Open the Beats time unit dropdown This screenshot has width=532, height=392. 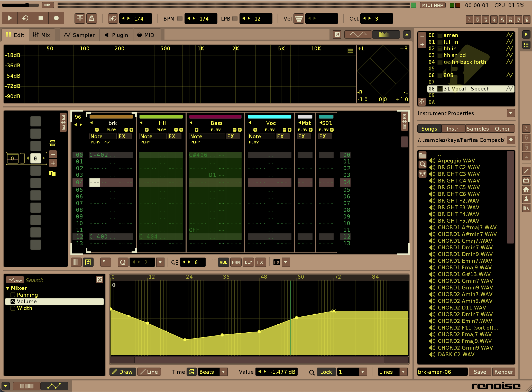pyautogui.click(x=223, y=372)
